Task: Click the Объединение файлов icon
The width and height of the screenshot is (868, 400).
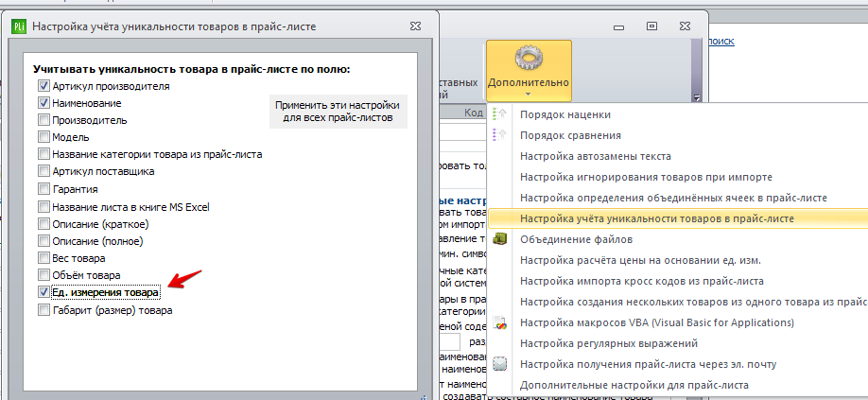Action: tap(499, 239)
